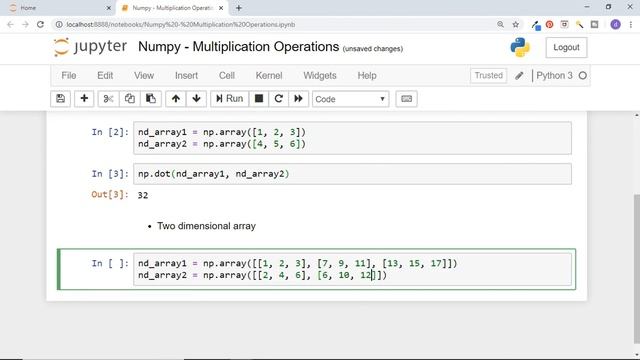
Task: Copy selected cells icon
Action: click(129, 99)
